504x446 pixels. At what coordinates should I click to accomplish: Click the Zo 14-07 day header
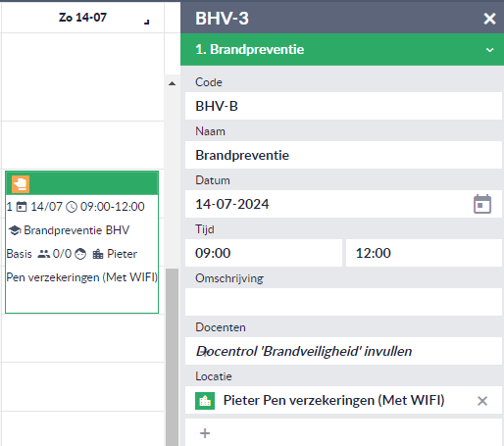click(82, 18)
